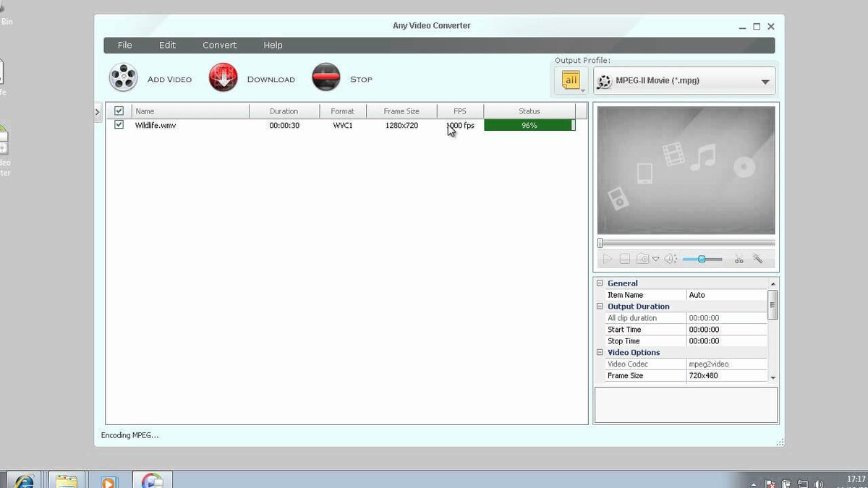Click the snapshot camera icon
Viewport: 868px width, 488px height.
642,259
